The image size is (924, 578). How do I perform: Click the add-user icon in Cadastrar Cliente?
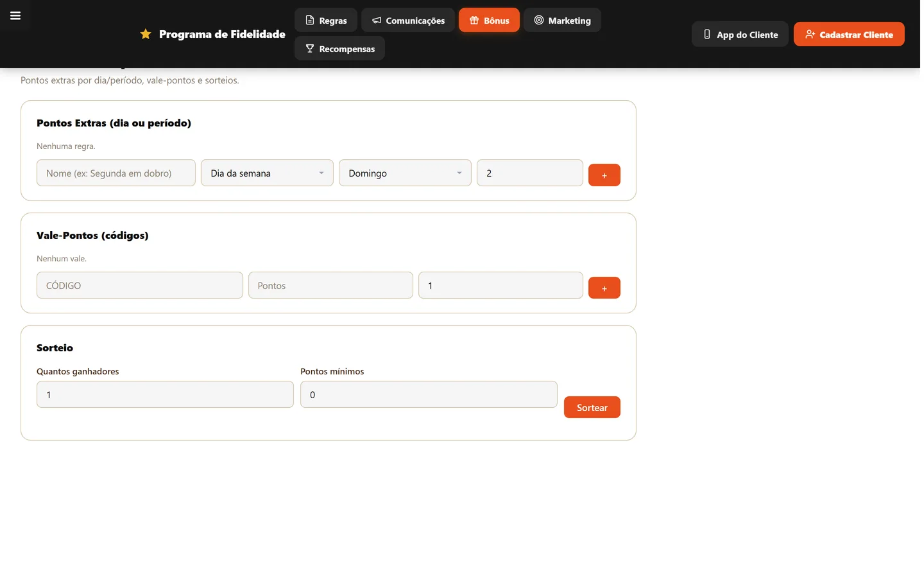pyautogui.click(x=810, y=34)
